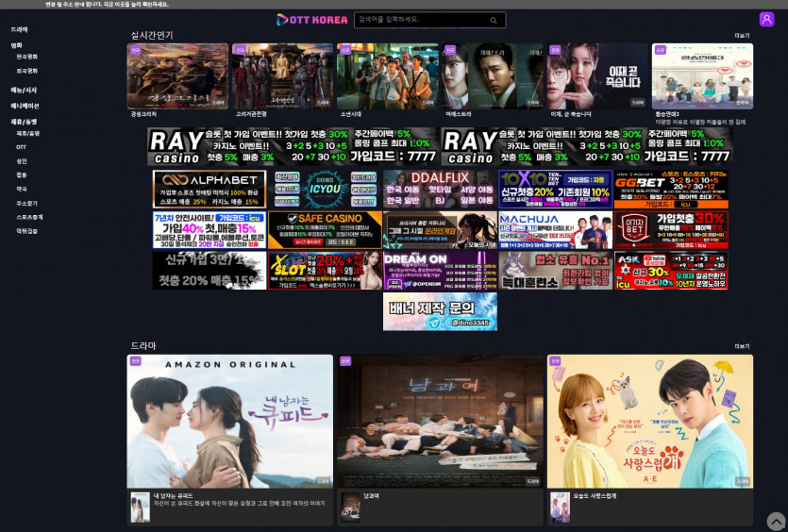Click purple badge on 경성크리처 poster
The height and width of the screenshot is (532, 788).
tap(135, 50)
